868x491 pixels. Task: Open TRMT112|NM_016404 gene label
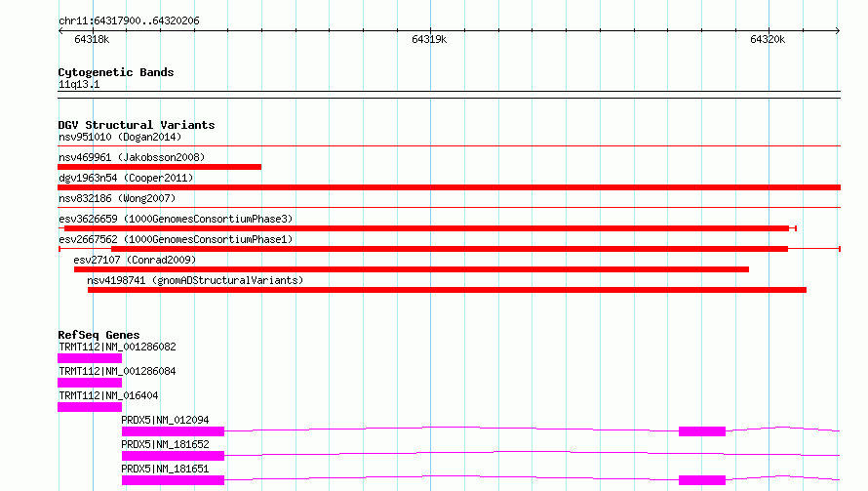108,395
